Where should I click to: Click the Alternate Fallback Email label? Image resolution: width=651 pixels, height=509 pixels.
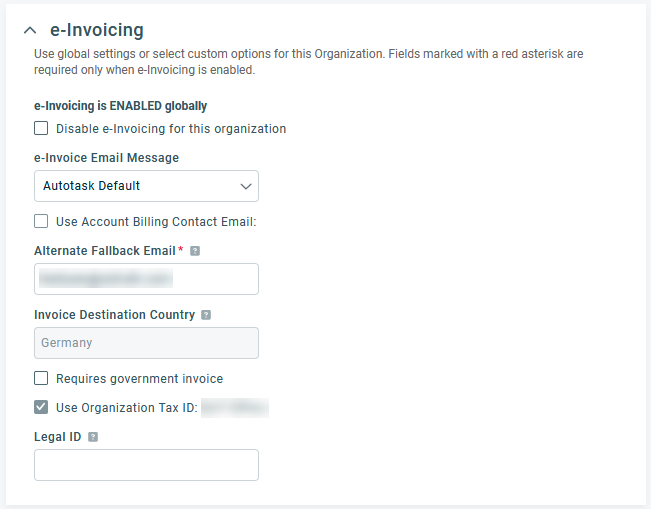105,250
